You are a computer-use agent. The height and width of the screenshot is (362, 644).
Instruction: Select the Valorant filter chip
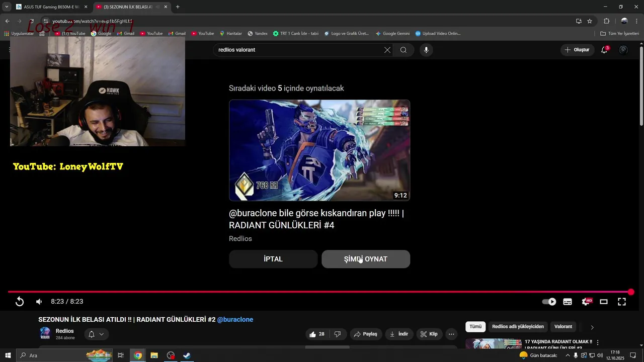coord(563,327)
